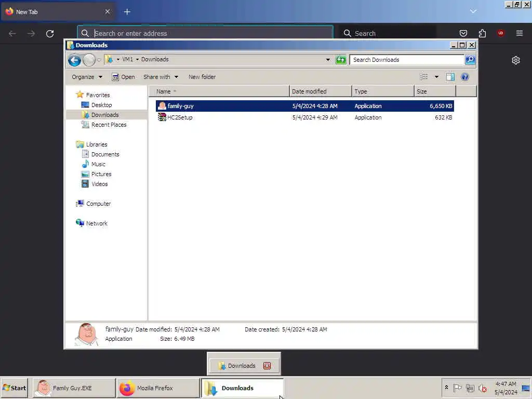The image size is (532, 399).
Task: Click Explorer's blue Back arrow button
Action: pyautogui.click(x=74, y=60)
